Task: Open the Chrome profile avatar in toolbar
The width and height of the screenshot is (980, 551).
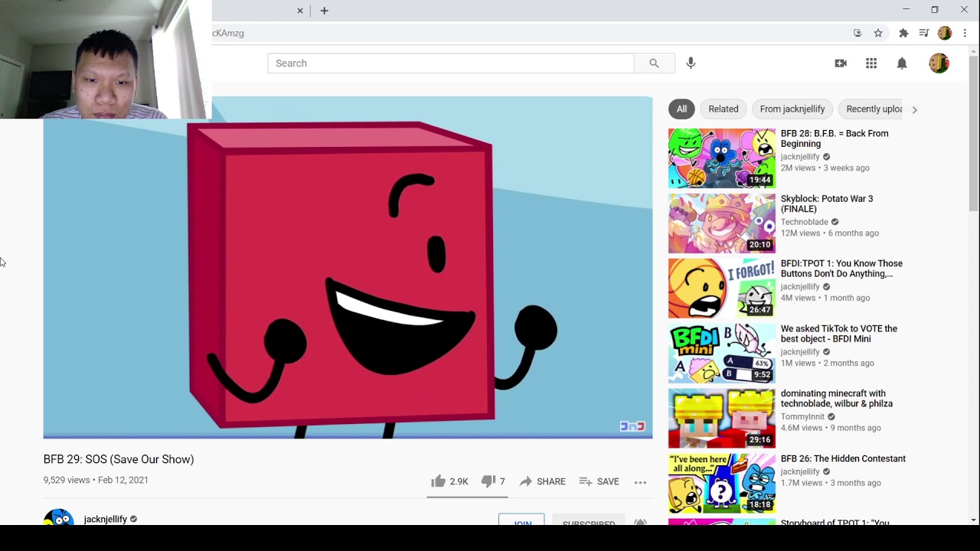Action: tap(945, 33)
